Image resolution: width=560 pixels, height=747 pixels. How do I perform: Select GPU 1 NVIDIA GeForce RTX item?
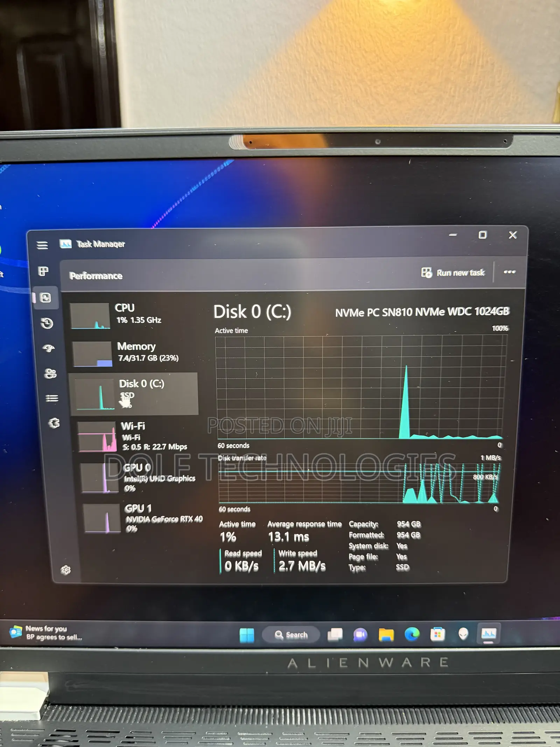pos(143,518)
